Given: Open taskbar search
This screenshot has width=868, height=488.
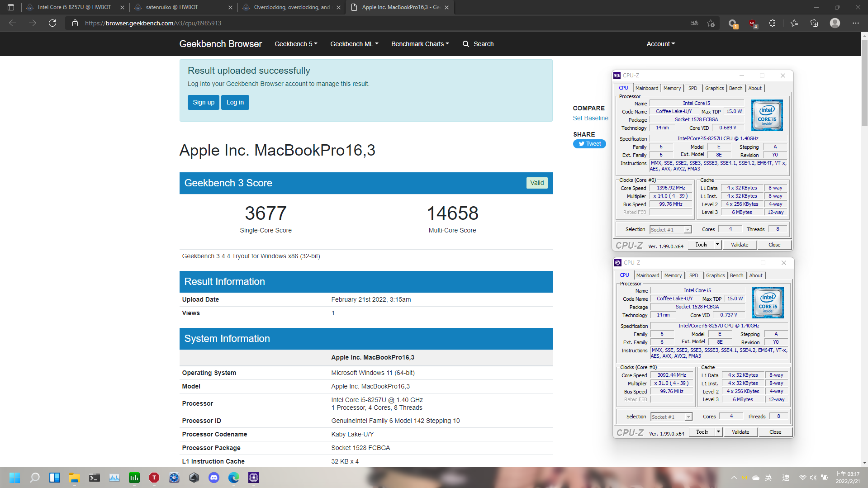Looking at the screenshot, I should coord(35,478).
